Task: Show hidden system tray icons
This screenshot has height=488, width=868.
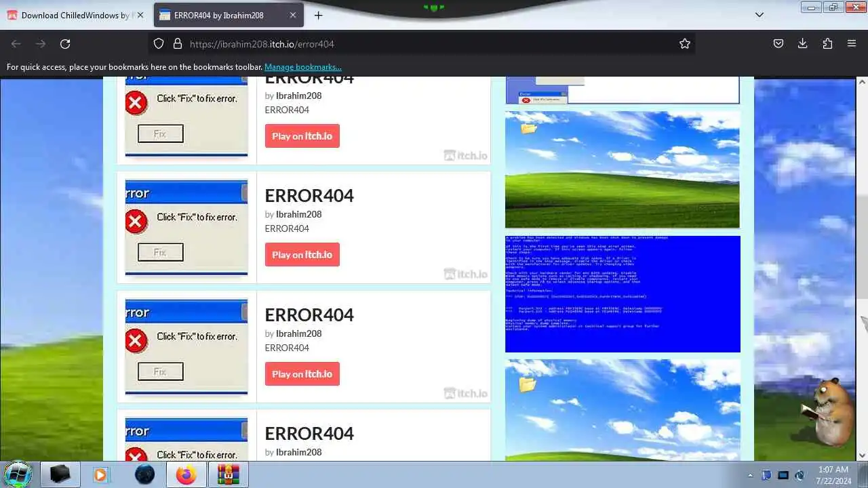Action: [x=750, y=475]
